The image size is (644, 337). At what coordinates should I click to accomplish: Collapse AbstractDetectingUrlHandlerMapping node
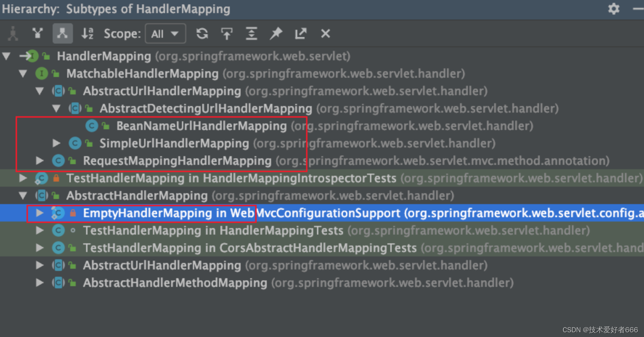(57, 109)
